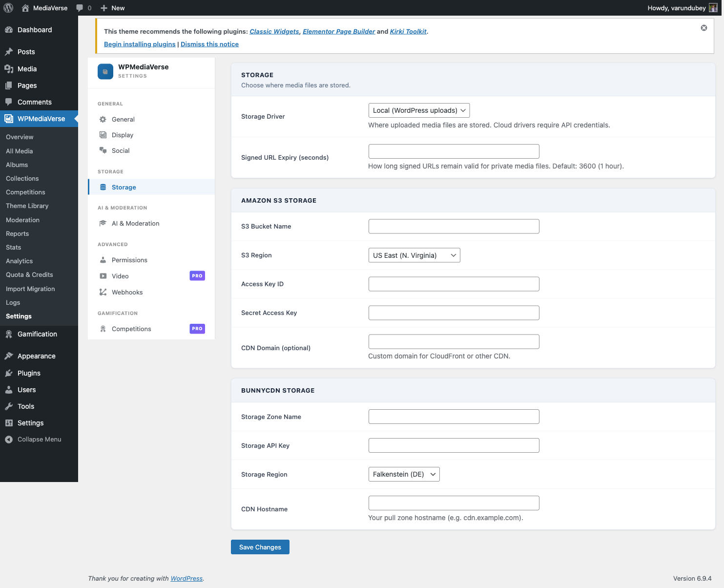Click the Social share icon

coord(103,150)
